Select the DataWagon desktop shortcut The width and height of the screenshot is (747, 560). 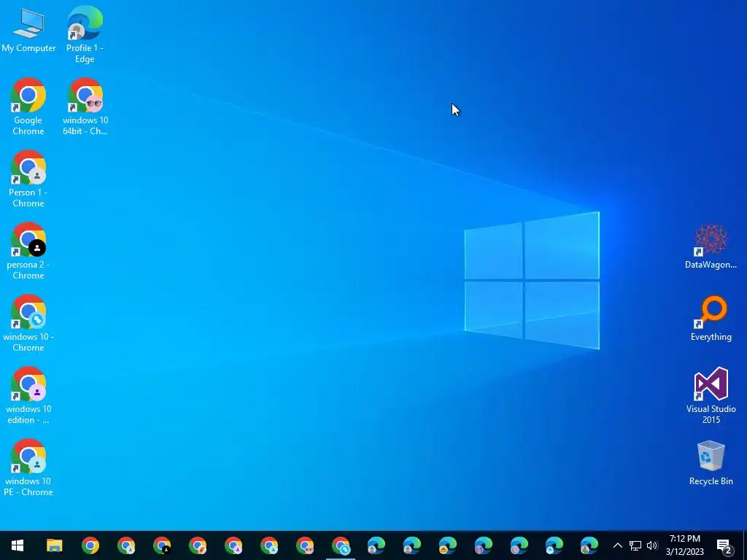711,246
